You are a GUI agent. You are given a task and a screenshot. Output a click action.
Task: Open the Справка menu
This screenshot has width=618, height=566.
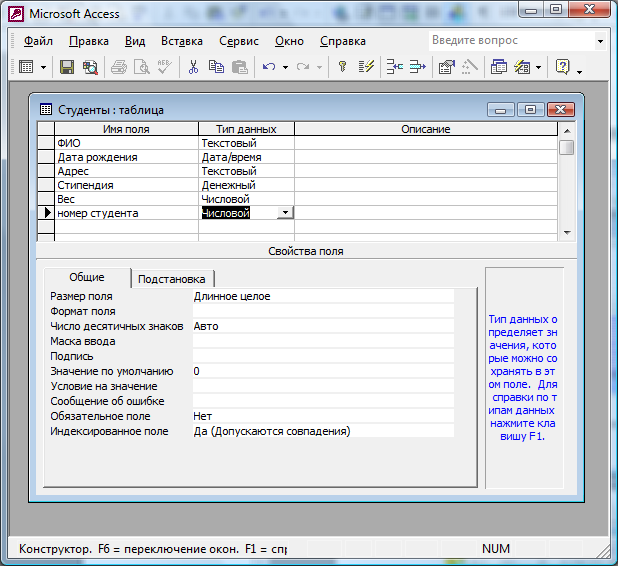(343, 41)
